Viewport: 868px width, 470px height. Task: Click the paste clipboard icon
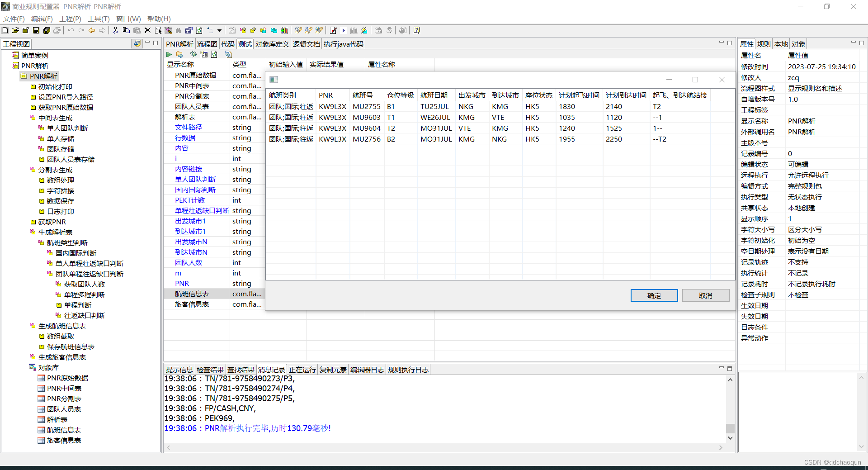137,30
